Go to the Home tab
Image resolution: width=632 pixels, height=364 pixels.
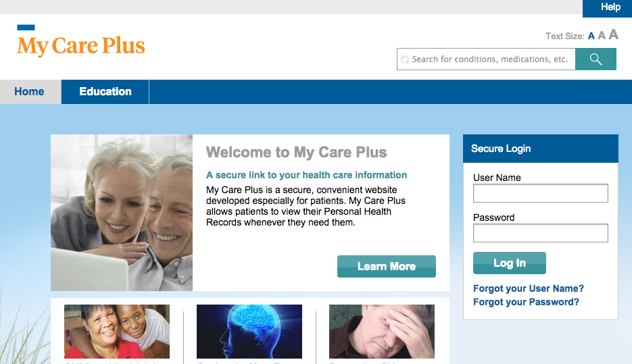(30, 92)
